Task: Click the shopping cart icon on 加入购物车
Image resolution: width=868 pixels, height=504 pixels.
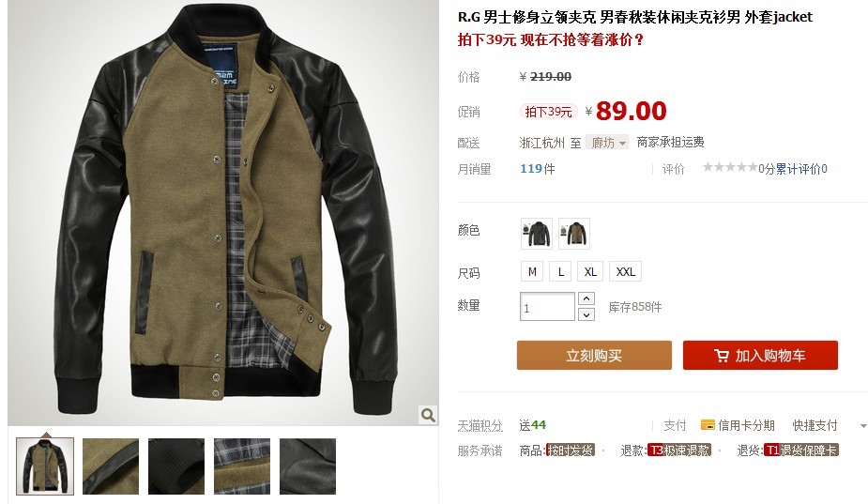Action: click(x=722, y=356)
